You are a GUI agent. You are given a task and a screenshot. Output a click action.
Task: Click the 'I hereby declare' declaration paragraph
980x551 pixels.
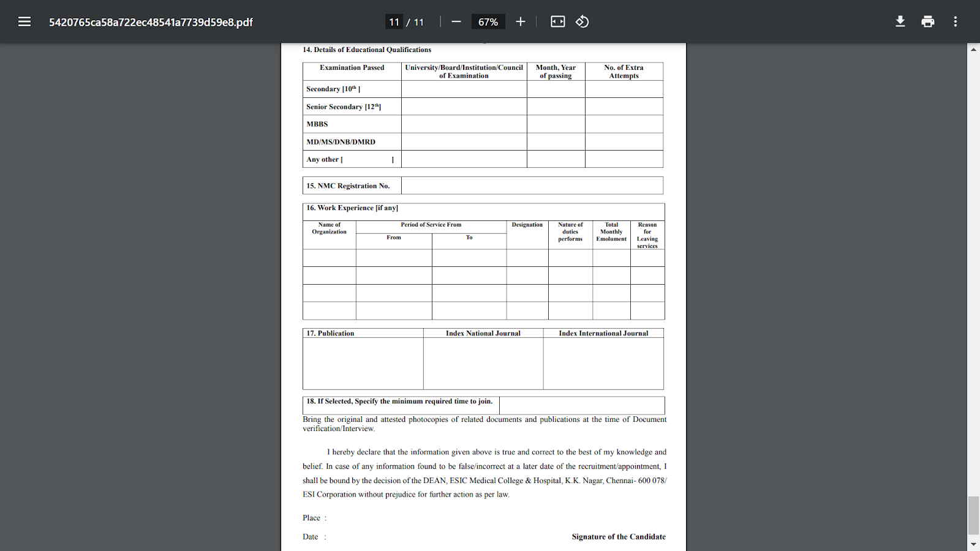click(x=484, y=473)
